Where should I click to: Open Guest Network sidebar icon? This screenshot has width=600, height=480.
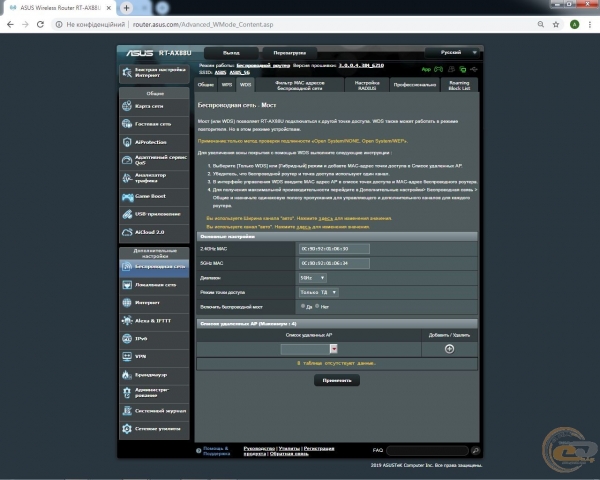click(x=127, y=124)
